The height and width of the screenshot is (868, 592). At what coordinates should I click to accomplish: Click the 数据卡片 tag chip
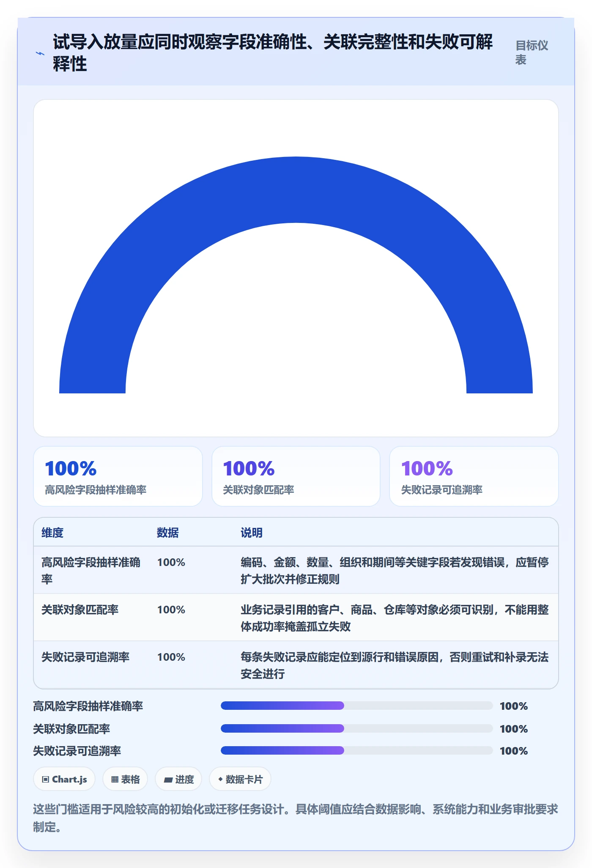[x=240, y=779]
